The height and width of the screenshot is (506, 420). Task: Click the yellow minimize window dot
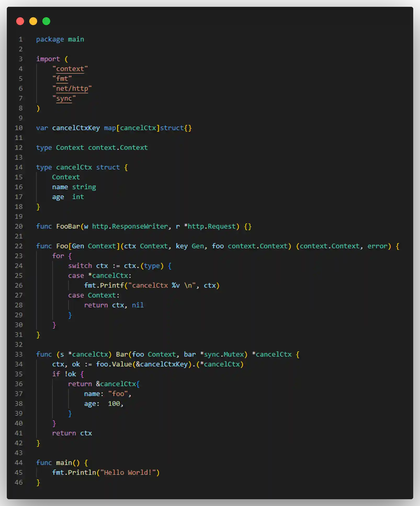(x=33, y=21)
